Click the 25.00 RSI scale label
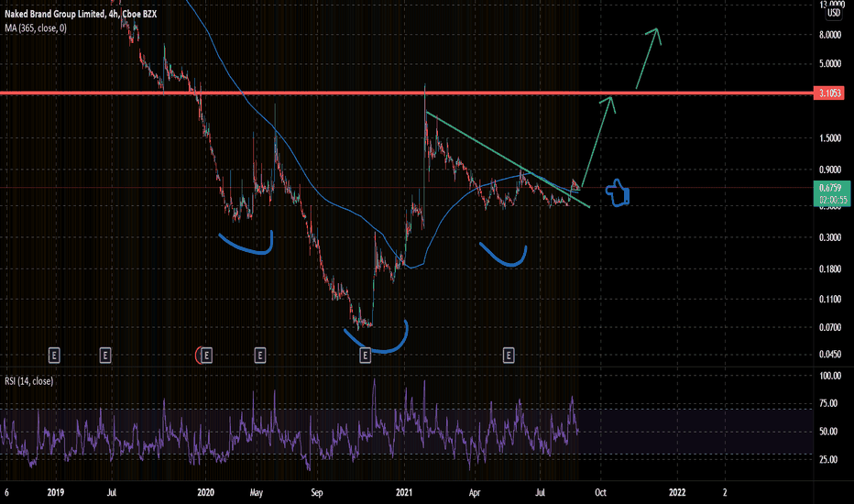Image resolution: width=854 pixels, height=504 pixels. (x=828, y=460)
